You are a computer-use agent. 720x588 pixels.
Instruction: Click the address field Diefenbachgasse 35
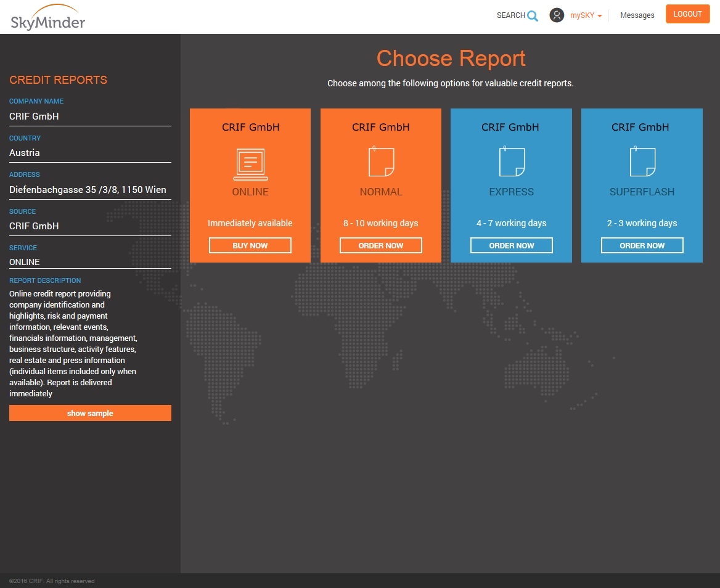coord(90,190)
